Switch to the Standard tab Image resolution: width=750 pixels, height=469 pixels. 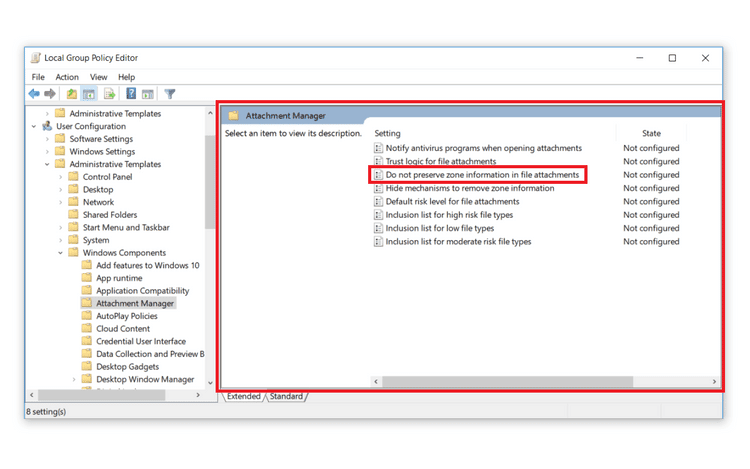(286, 396)
